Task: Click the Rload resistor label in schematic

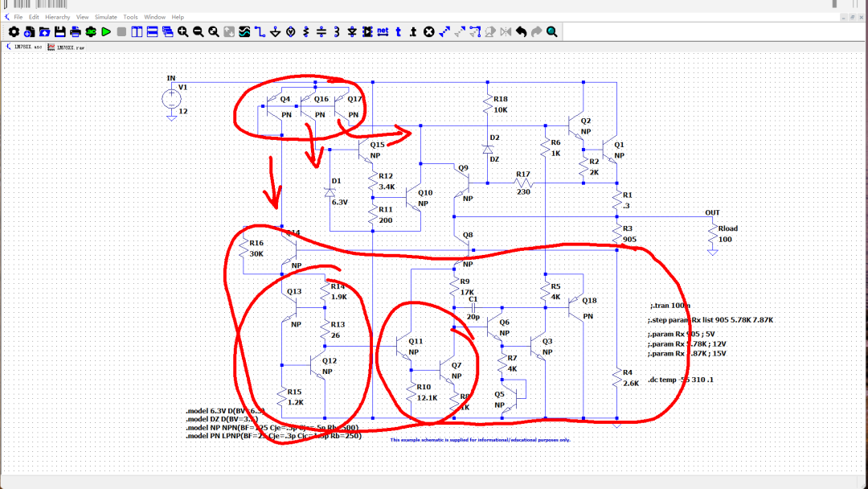Action: pos(728,228)
